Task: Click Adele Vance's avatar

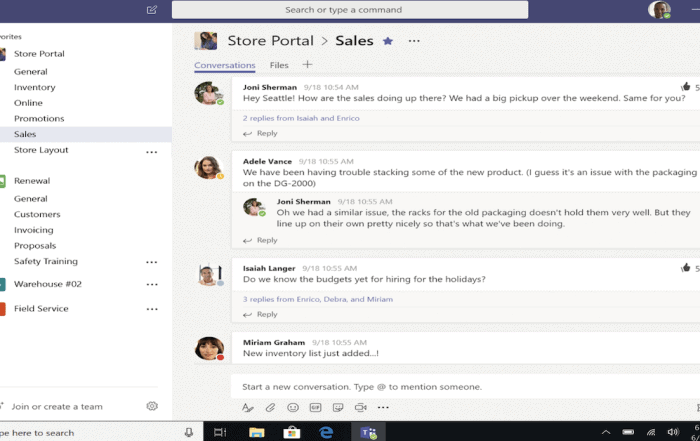Action: [x=208, y=167]
